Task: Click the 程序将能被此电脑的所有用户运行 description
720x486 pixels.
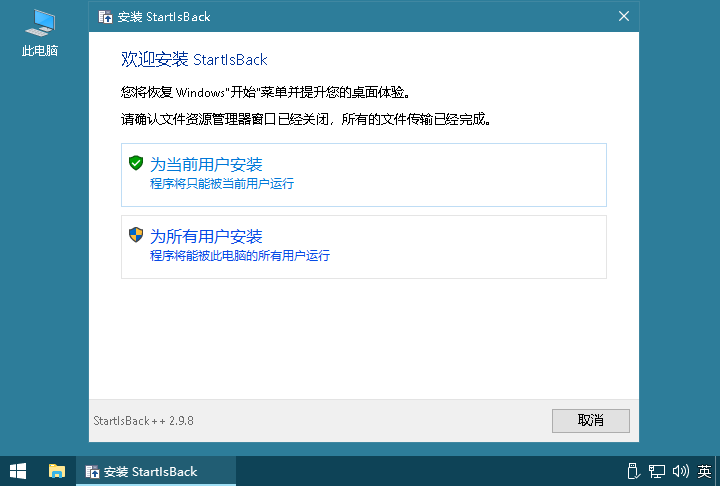Action: (x=240, y=256)
